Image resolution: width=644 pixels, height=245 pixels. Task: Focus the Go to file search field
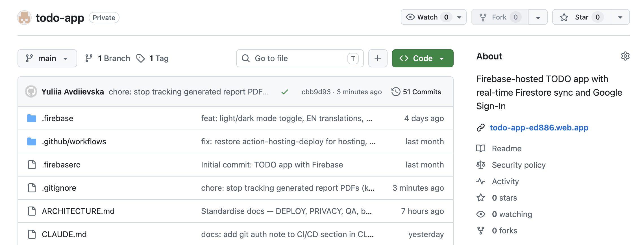[x=300, y=58]
